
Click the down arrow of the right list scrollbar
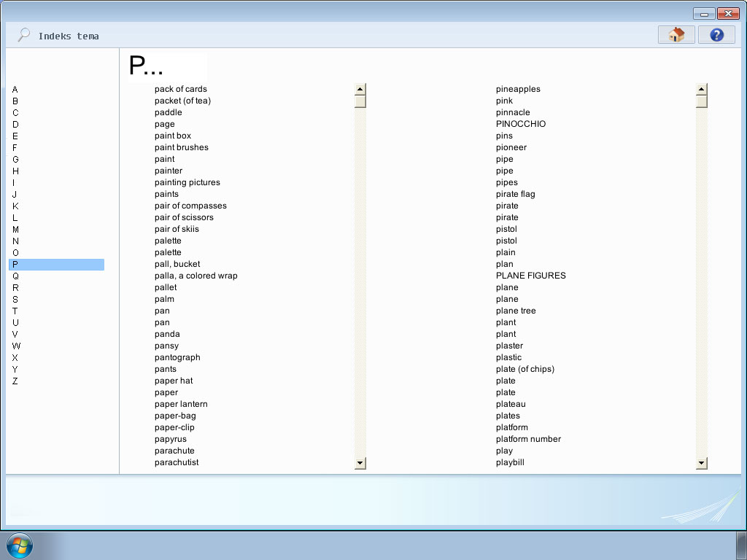pos(701,463)
